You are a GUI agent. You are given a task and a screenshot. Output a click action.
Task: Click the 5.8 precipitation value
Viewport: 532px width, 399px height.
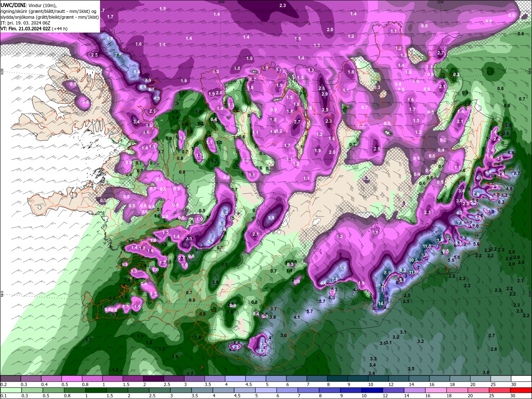(x=457, y=257)
